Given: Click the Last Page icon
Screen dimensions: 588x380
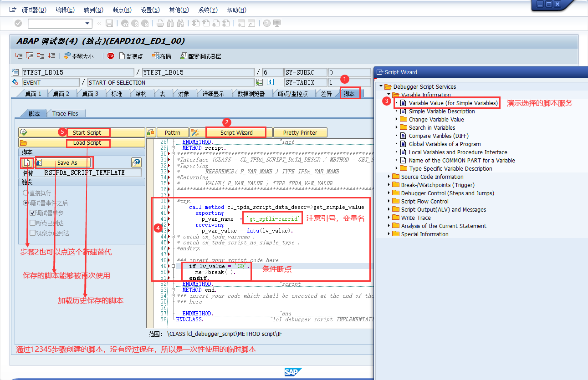Looking at the screenshot, I should (x=226, y=23).
